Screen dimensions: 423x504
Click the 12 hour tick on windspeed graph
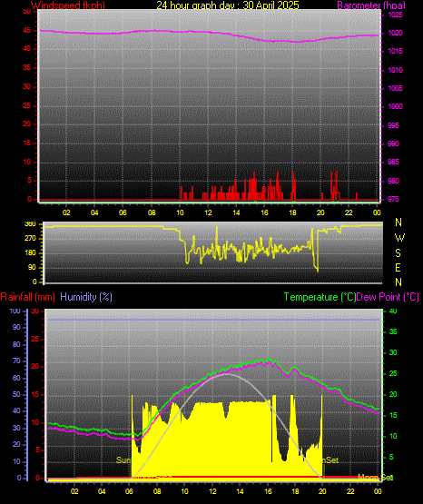click(208, 212)
